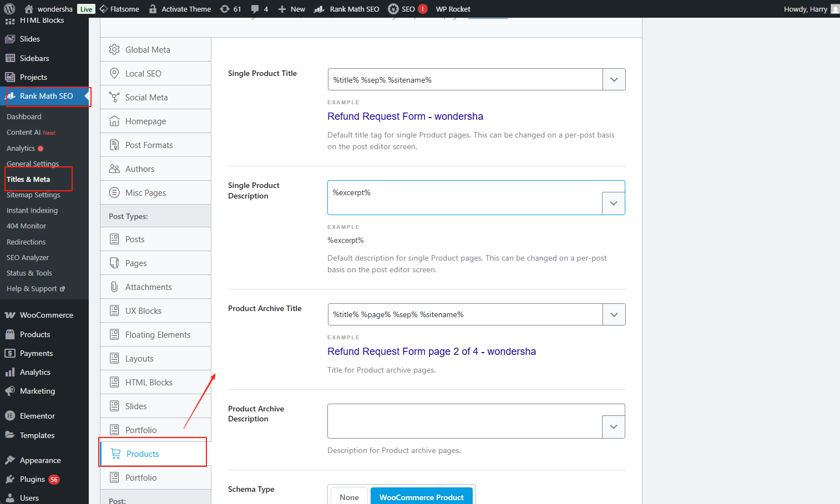Image resolution: width=840 pixels, height=504 pixels.
Task: Select WooCommerce Product schema type
Action: click(x=421, y=497)
